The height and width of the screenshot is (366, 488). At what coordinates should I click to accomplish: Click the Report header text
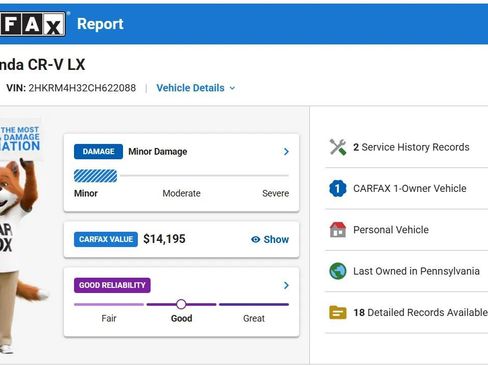pyautogui.click(x=100, y=24)
